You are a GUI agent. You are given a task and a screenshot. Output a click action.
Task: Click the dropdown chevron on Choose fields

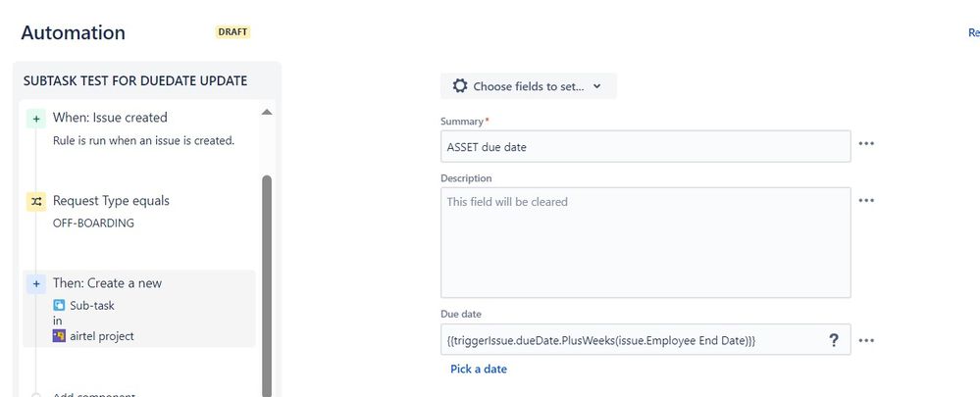(x=596, y=86)
